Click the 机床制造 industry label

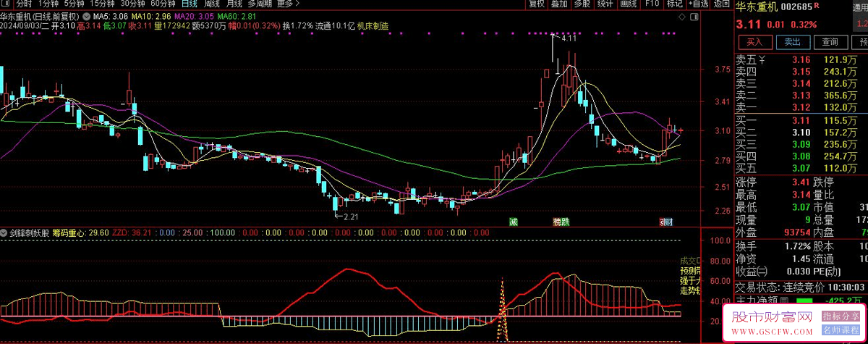(x=373, y=25)
